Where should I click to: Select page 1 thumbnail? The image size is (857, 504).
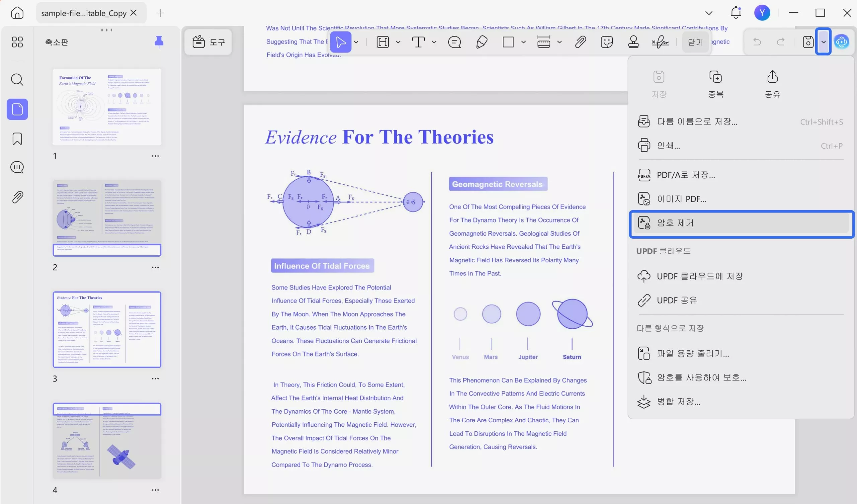(x=107, y=107)
